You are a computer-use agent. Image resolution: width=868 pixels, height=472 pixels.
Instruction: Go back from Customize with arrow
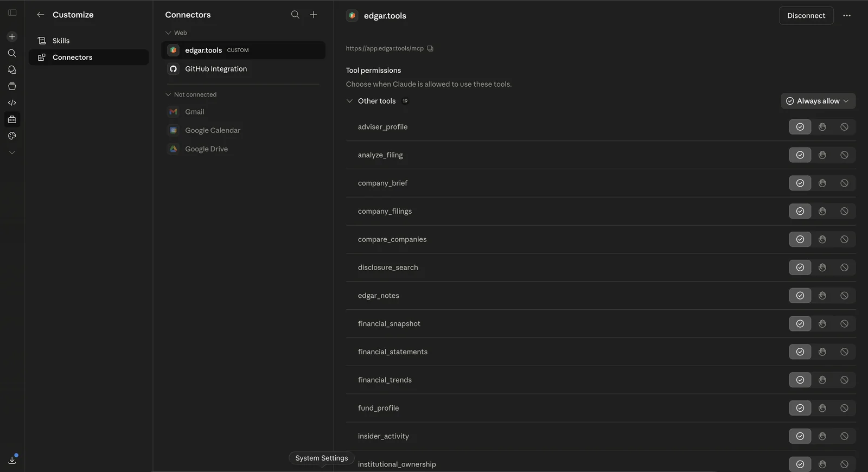coord(40,15)
